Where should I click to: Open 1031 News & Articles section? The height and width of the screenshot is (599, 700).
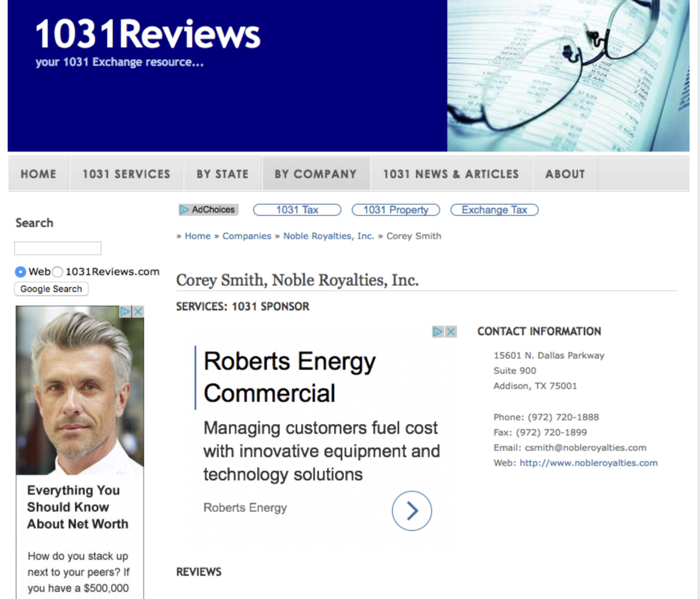coord(451,174)
